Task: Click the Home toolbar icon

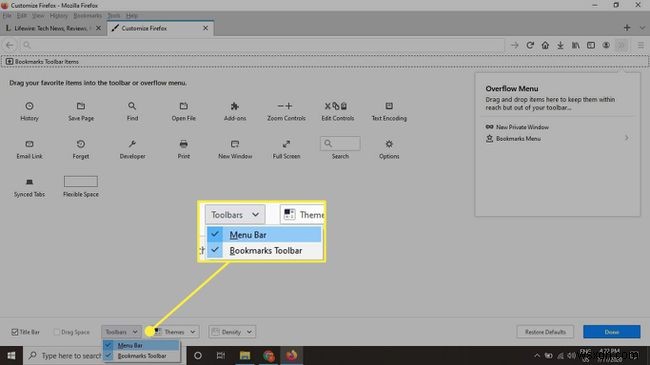Action: click(545, 45)
